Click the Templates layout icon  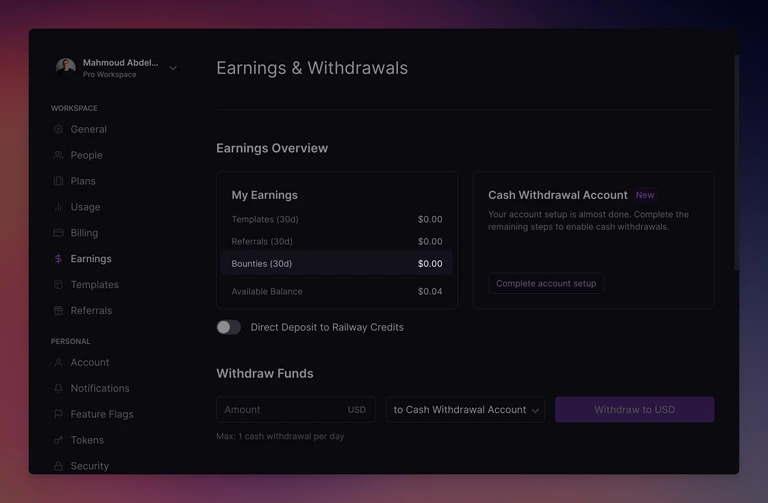pyautogui.click(x=58, y=285)
